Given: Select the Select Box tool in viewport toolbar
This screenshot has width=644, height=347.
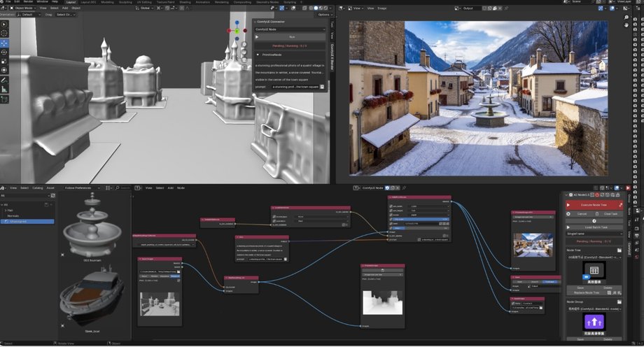Looking at the screenshot, I should tap(4, 24).
